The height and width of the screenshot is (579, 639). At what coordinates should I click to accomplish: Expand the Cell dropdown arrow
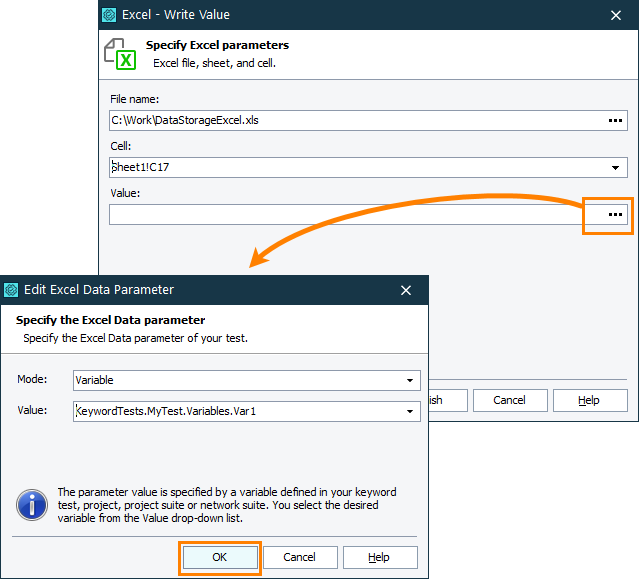(615, 167)
